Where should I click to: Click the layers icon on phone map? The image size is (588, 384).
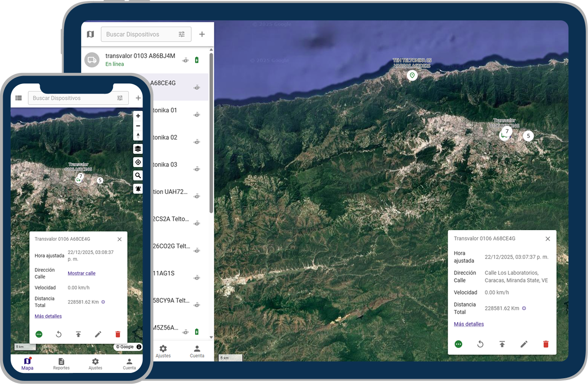coord(138,149)
